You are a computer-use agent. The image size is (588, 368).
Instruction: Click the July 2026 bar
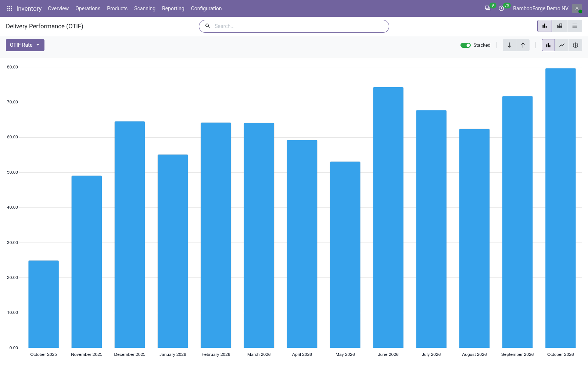click(431, 229)
